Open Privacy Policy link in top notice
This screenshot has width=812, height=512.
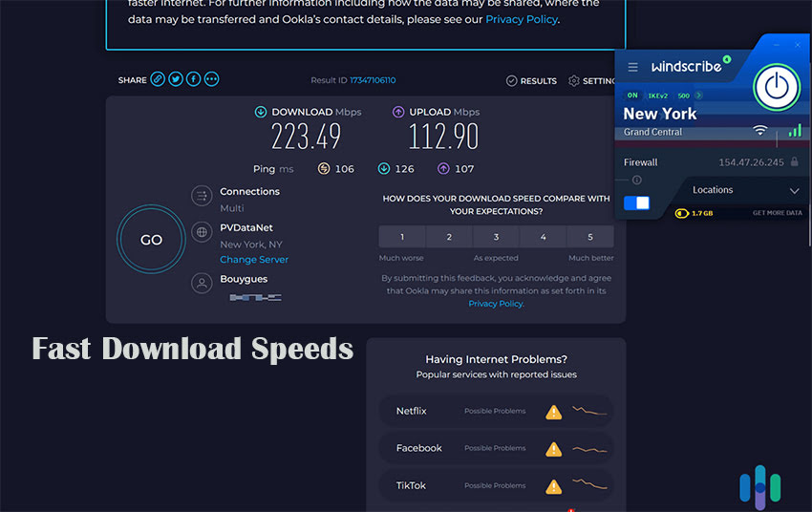point(522,19)
